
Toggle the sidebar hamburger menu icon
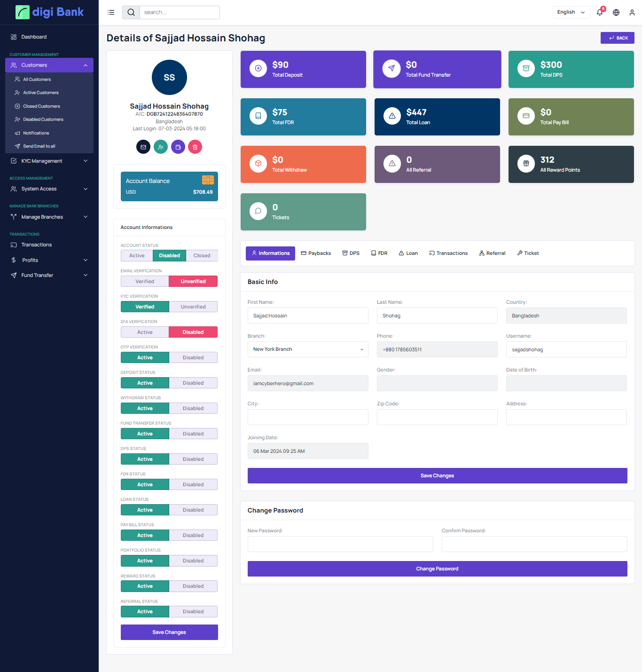111,13
